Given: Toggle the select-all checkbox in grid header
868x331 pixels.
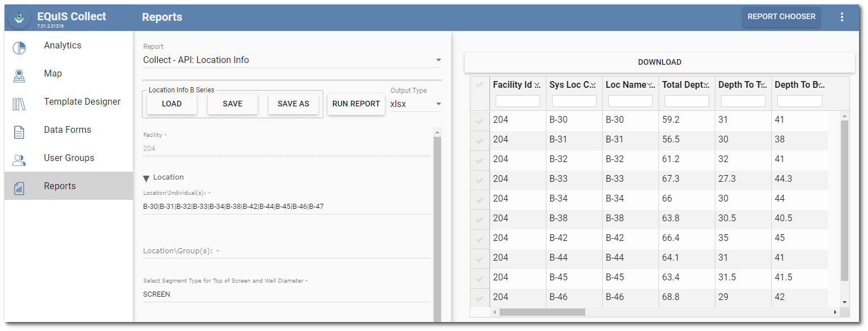Looking at the screenshot, I should coord(479,84).
